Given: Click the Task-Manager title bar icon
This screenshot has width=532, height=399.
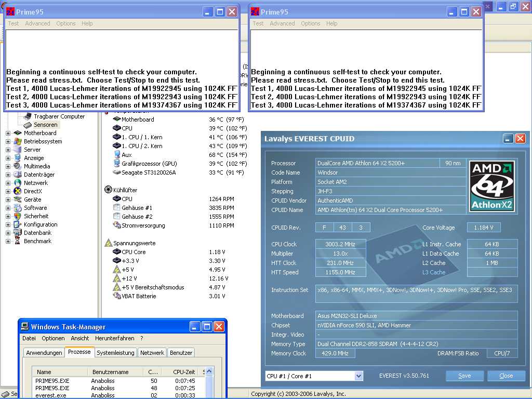Looking at the screenshot, I should 25,326.
